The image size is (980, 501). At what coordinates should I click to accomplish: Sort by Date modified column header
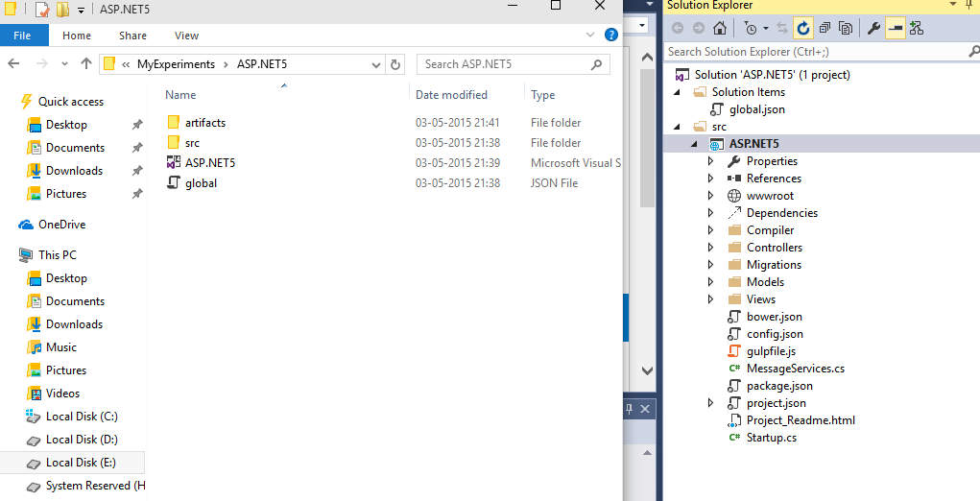[451, 95]
